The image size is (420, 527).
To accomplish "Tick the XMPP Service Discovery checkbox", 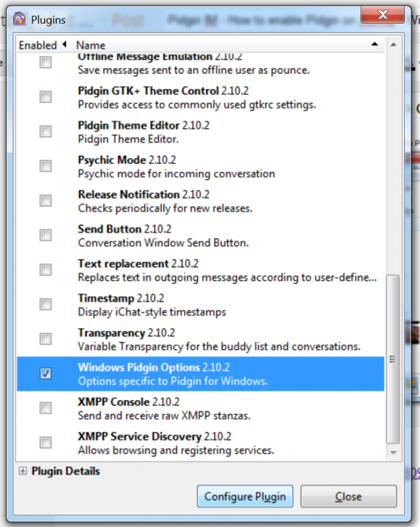I will pos(45,443).
